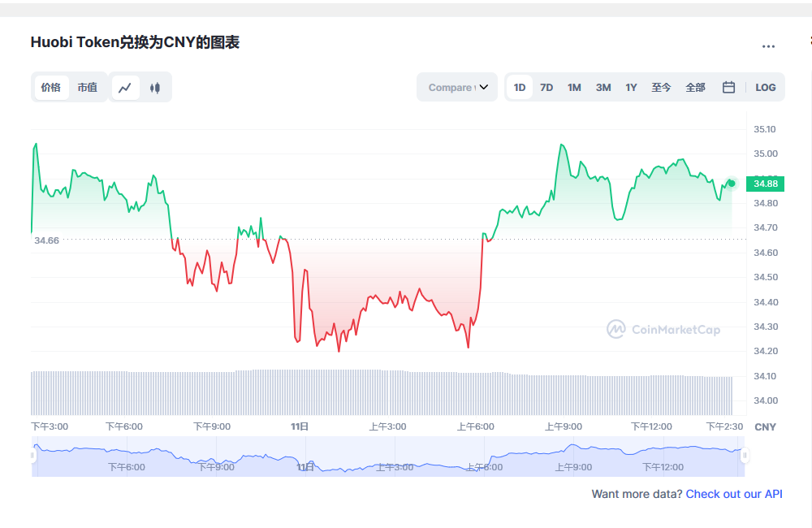Select the 1D time range
The width and height of the screenshot is (812, 528).
(x=520, y=88)
